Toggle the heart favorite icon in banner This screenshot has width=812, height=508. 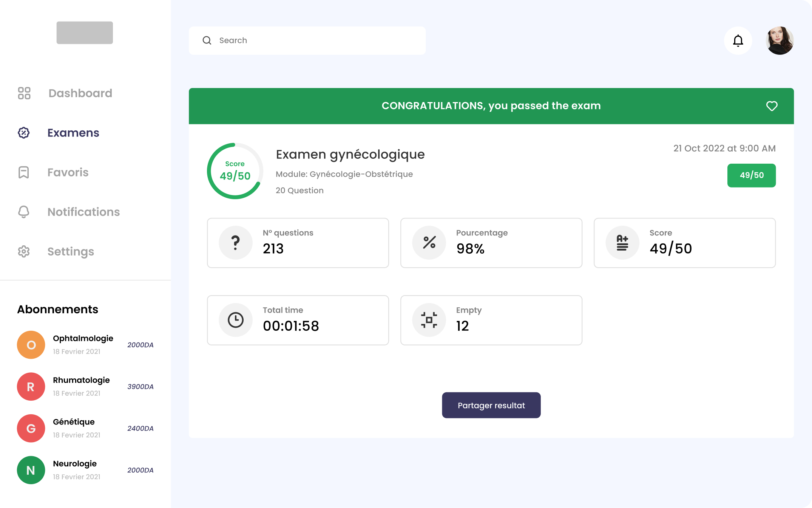(772, 106)
